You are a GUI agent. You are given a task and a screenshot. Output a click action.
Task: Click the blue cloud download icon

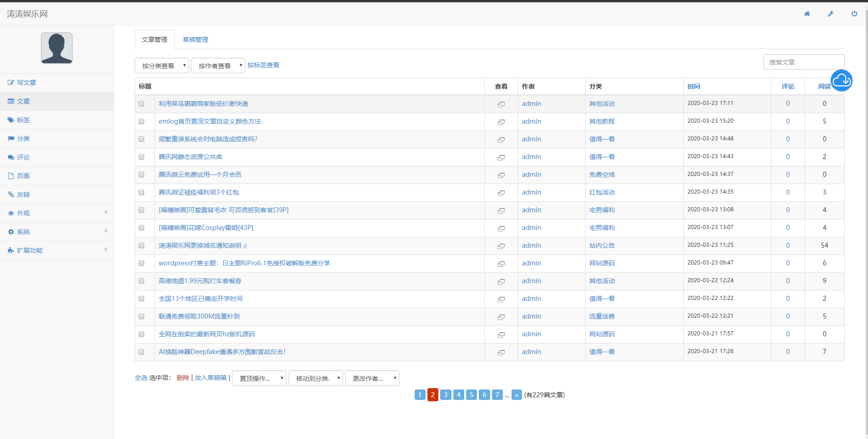click(841, 80)
